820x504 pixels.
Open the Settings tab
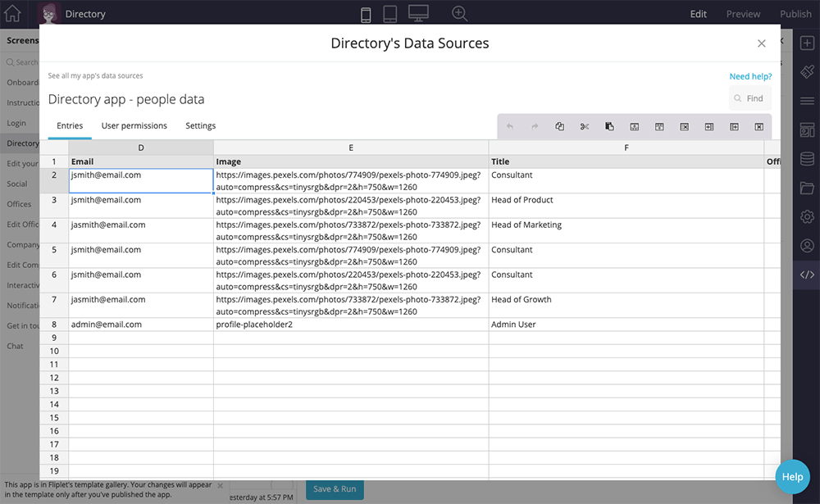tap(200, 126)
